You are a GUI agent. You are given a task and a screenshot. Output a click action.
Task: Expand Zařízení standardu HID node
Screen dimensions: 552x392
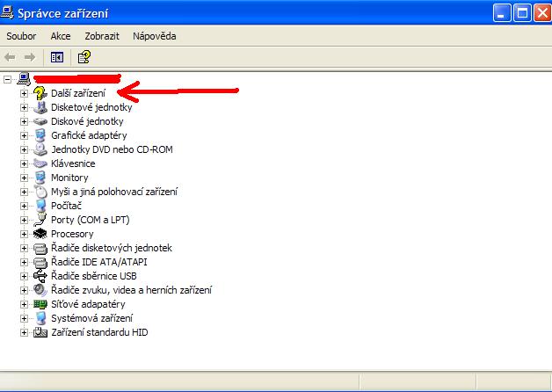point(24,333)
